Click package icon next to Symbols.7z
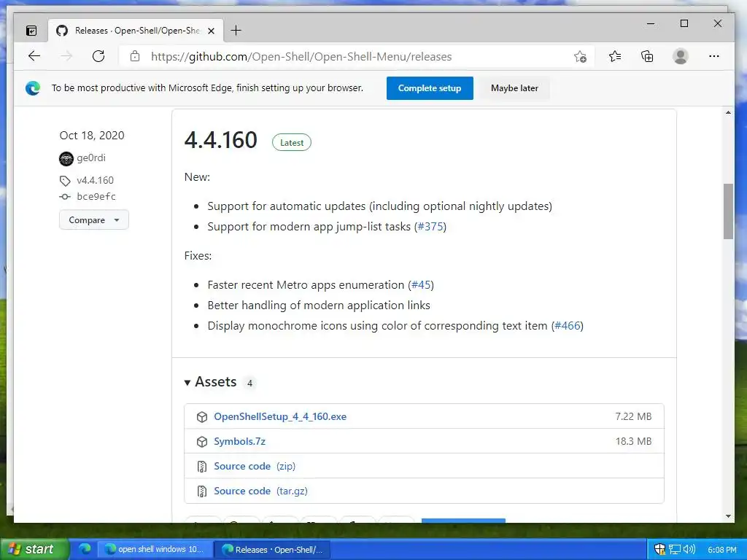The image size is (747, 560). pyautogui.click(x=202, y=441)
